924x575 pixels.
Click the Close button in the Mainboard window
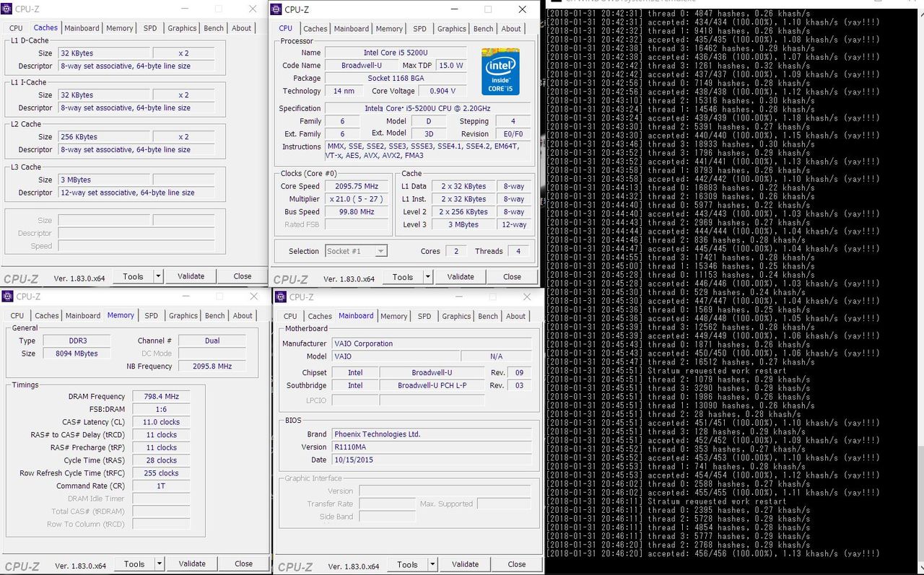(517, 565)
